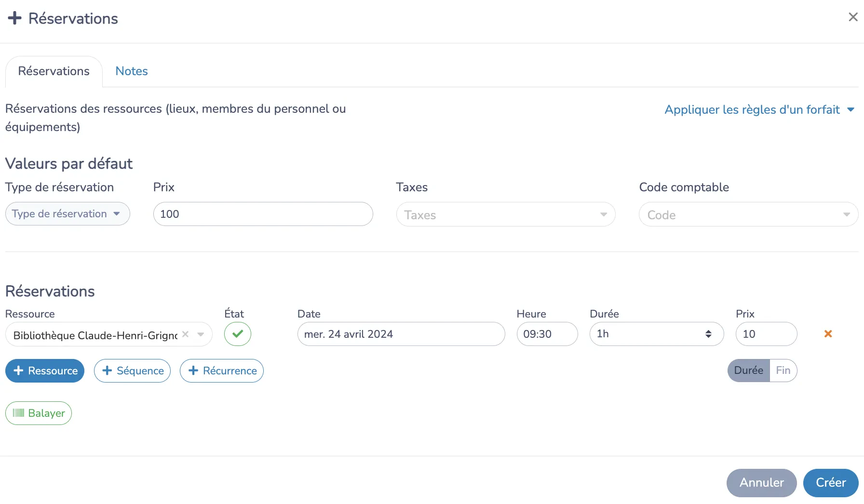This screenshot has width=864, height=504.
Task: Click the green checkmark État icon
Action: pos(238,334)
